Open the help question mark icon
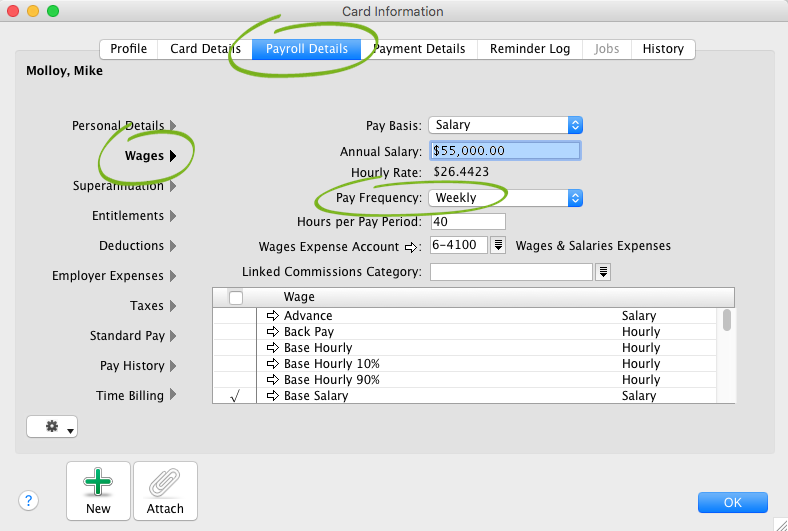Viewport: 788px width, 531px height. pyautogui.click(x=30, y=502)
